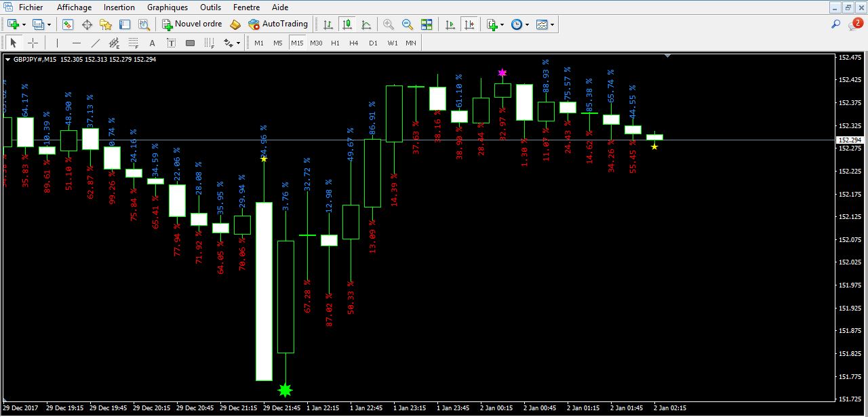The height and width of the screenshot is (417, 868).
Task: Switch chart to D1 timeframe
Action: click(373, 43)
